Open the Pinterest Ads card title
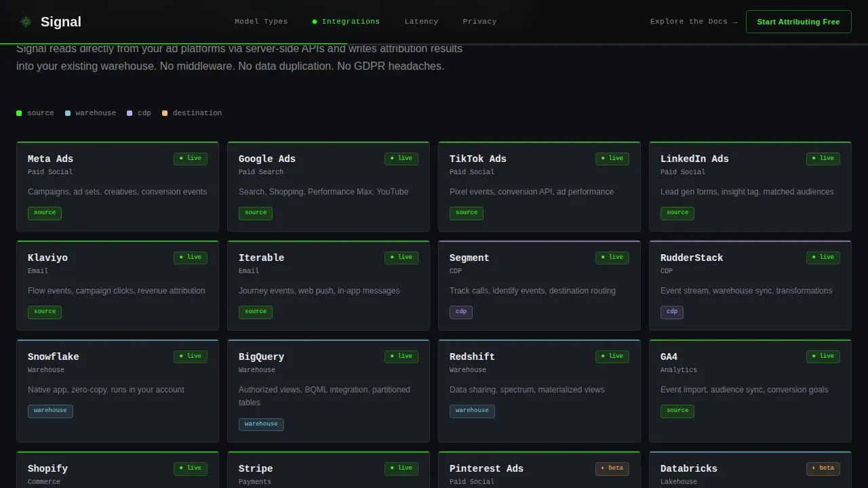The width and height of the screenshot is (868, 488). (x=486, y=468)
